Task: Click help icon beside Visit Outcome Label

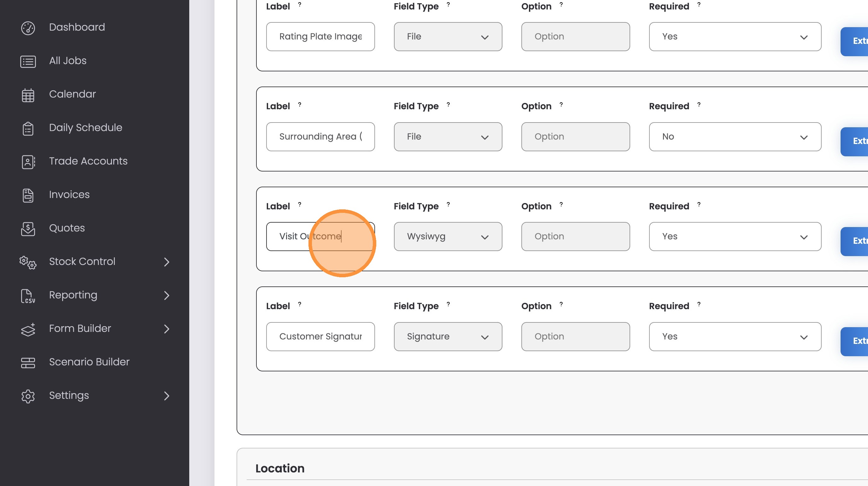Action: (300, 204)
